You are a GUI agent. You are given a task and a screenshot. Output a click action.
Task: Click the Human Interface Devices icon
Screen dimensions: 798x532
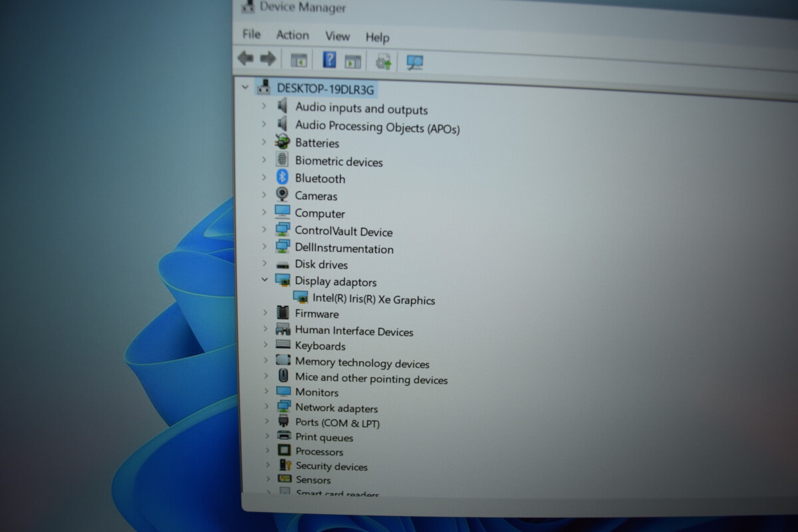tap(283, 329)
